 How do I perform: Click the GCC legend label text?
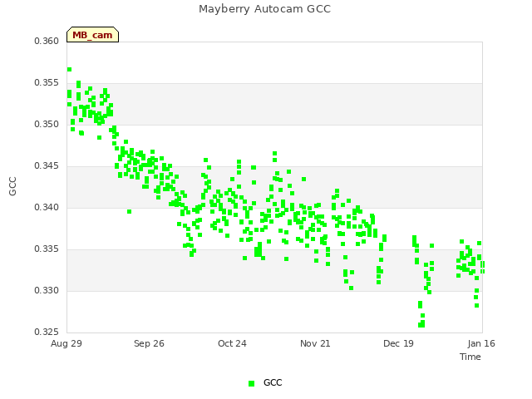pos(273,382)
